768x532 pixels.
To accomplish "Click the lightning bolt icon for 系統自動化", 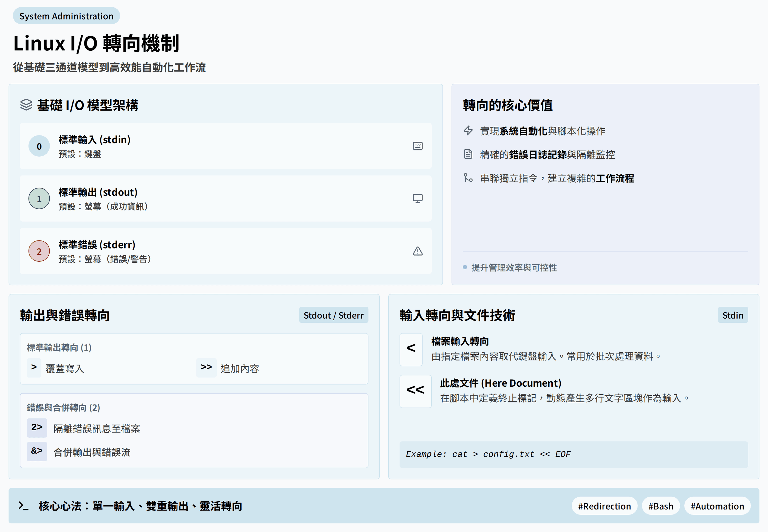I will [x=468, y=130].
